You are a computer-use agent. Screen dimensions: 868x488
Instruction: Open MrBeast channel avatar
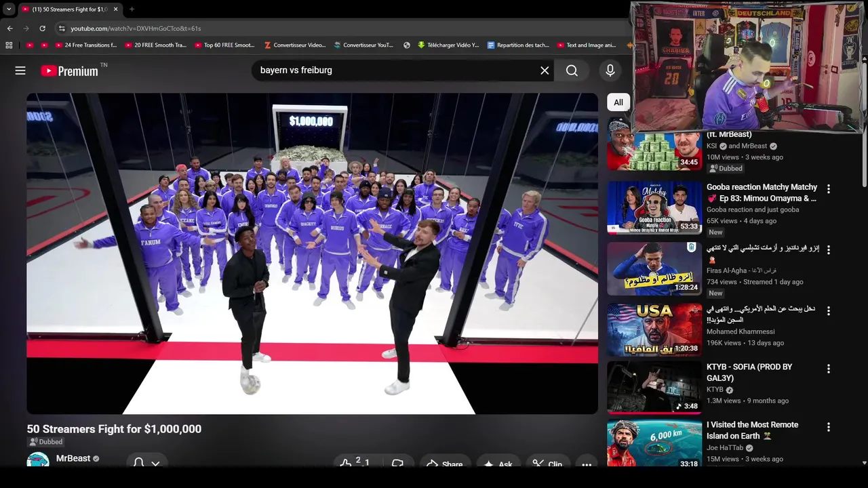click(x=38, y=460)
